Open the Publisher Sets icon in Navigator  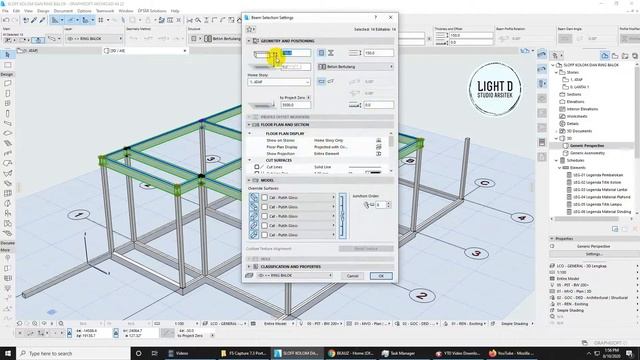pos(635,56)
